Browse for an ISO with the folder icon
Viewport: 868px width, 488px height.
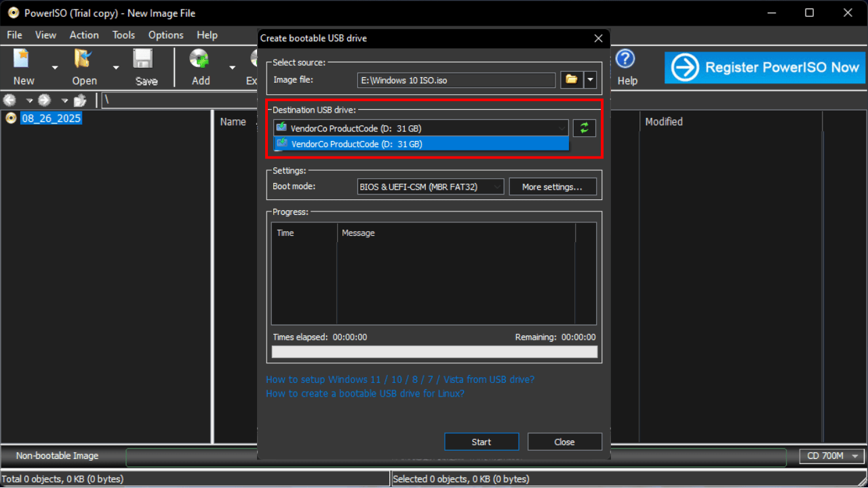point(570,79)
